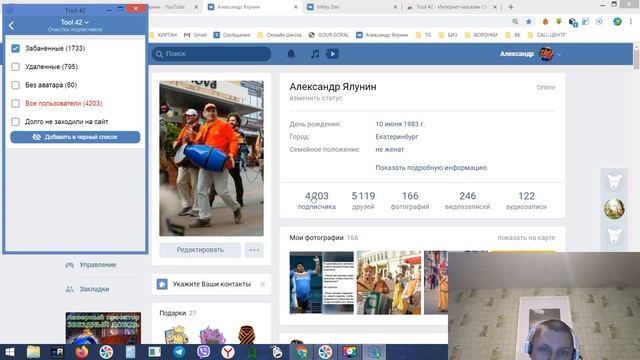The width and height of the screenshot is (640, 360).
Task: Open the 122 аудиозаписи counter
Action: click(x=526, y=200)
